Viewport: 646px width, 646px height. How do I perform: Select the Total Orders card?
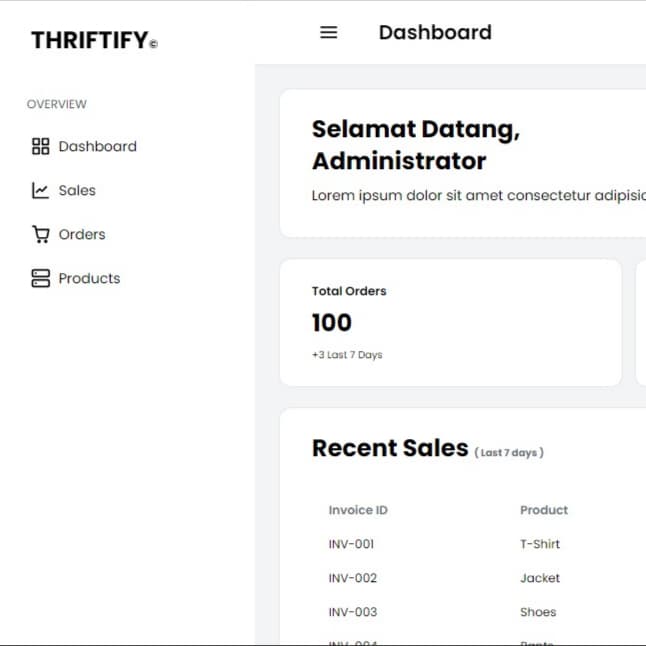[x=450, y=322]
